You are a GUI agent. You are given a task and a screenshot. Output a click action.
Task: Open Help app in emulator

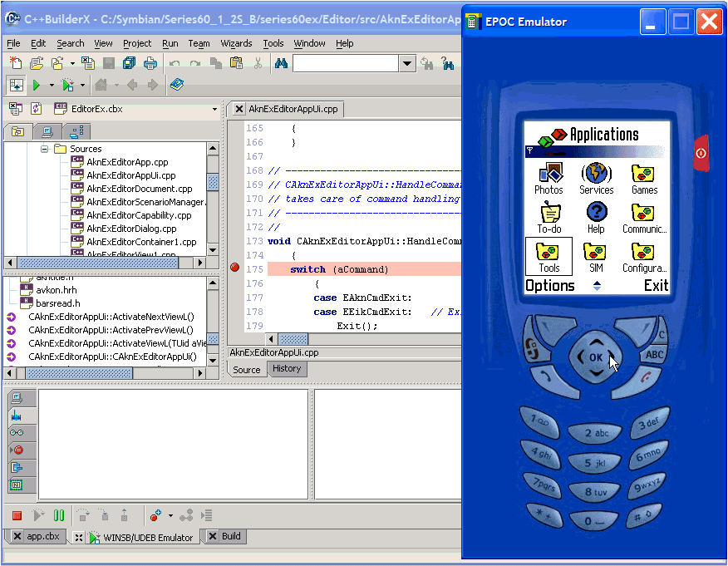tap(596, 217)
